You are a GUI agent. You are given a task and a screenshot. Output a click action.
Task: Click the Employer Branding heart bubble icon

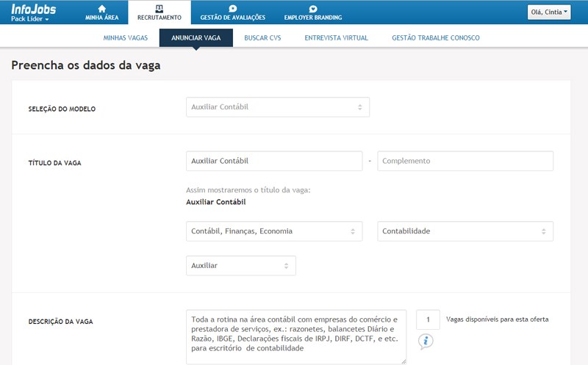[313, 9]
